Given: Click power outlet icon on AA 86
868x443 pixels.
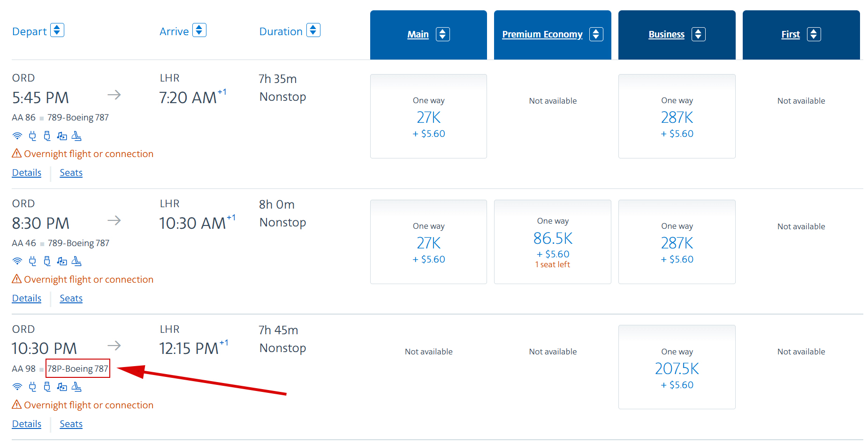Looking at the screenshot, I should coord(32,136).
